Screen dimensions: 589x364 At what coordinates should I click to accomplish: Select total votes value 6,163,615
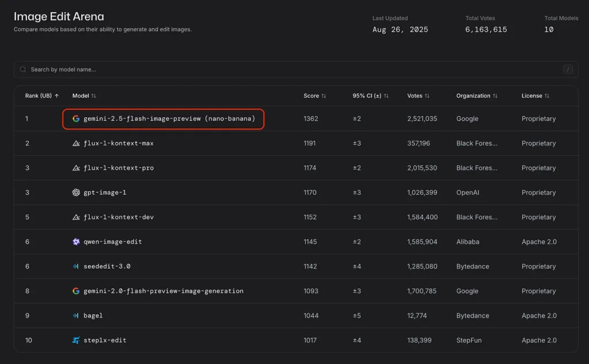point(486,30)
